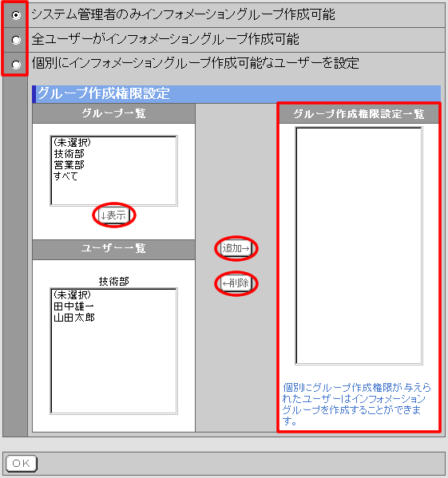The image size is (448, 478).
Task: Click the グループ作成権限設定一覧 panel header
Action: click(359, 114)
